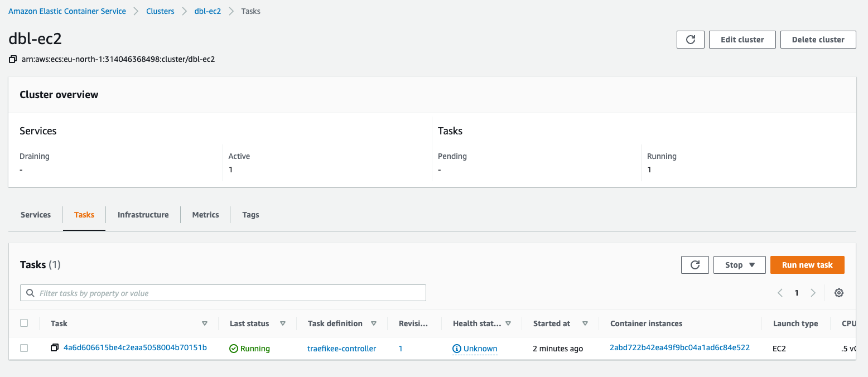Click the EC2 launch type cell
The height and width of the screenshot is (377, 868).
[x=779, y=349]
